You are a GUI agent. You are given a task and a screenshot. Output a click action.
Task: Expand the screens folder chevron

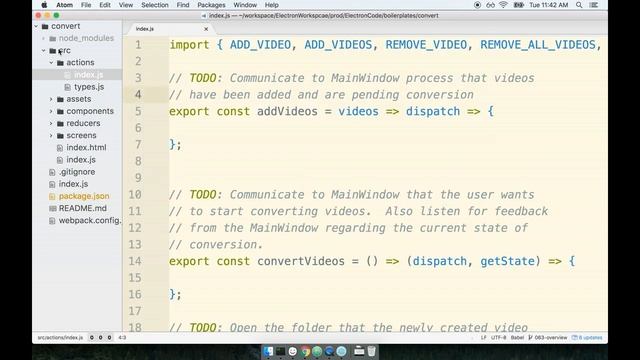point(51,136)
